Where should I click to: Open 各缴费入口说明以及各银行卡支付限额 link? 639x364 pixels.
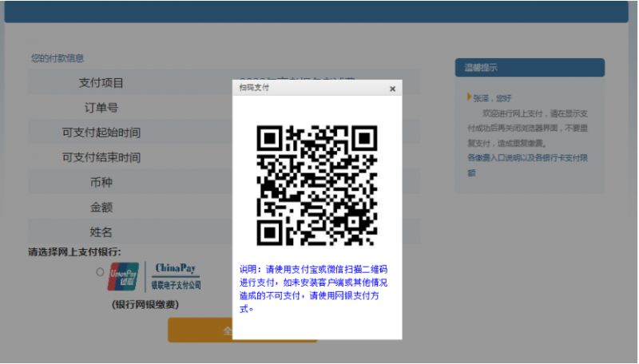(527, 165)
